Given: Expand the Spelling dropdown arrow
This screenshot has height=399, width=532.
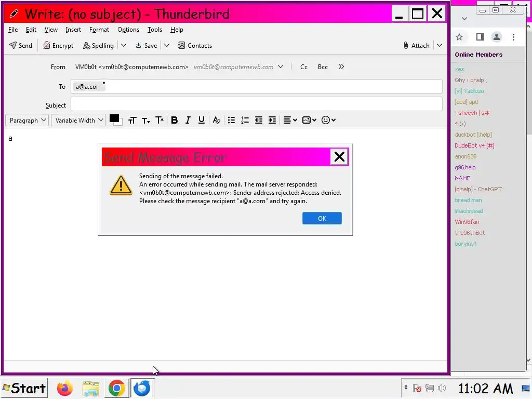Looking at the screenshot, I should (x=124, y=46).
